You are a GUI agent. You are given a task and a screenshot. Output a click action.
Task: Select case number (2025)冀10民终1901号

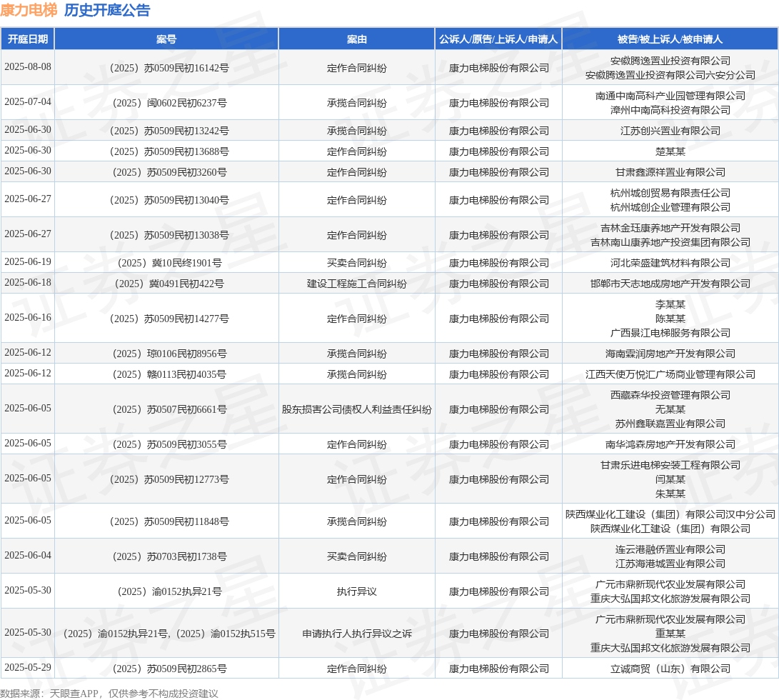(x=169, y=263)
